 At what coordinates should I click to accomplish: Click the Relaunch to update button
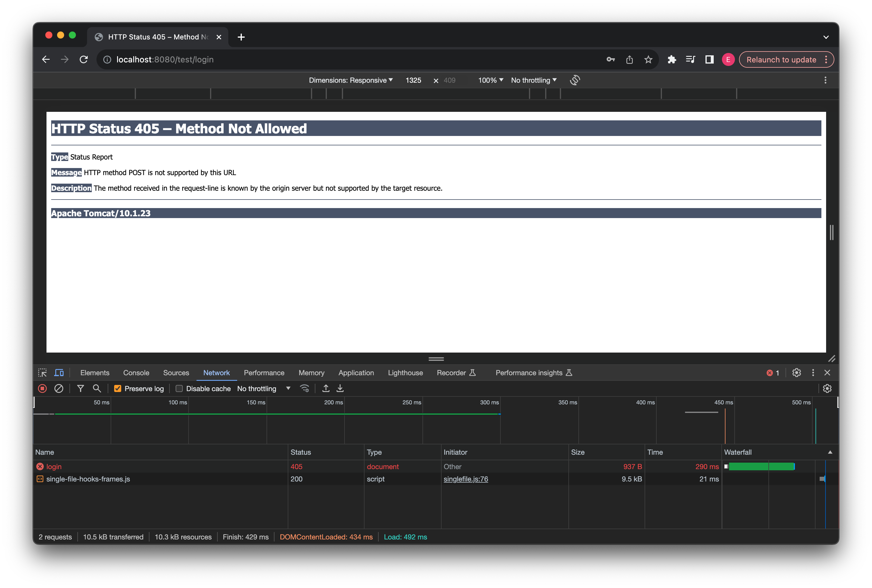click(781, 60)
